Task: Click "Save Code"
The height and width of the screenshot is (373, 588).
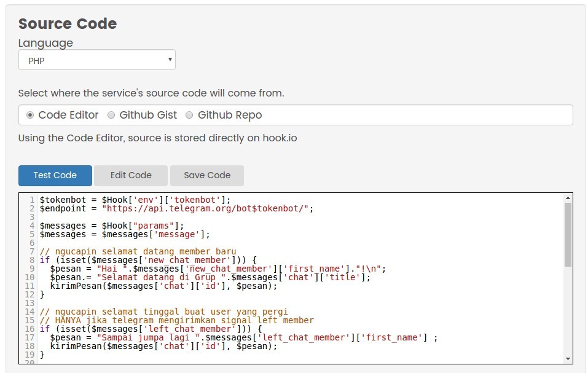Action: 206,175
